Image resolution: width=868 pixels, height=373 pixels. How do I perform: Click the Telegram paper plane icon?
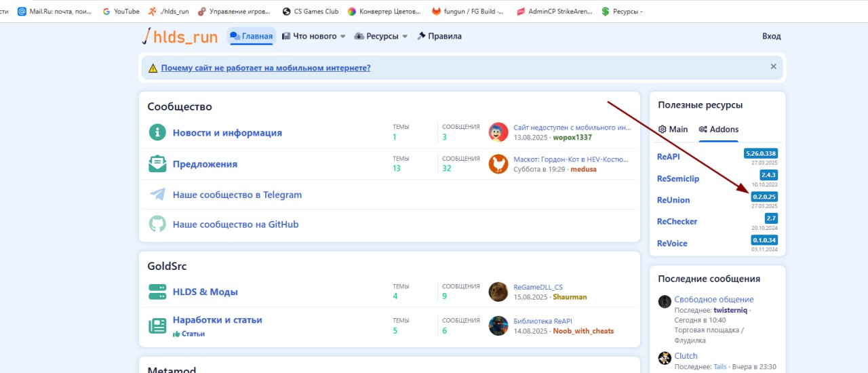point(157,195)
